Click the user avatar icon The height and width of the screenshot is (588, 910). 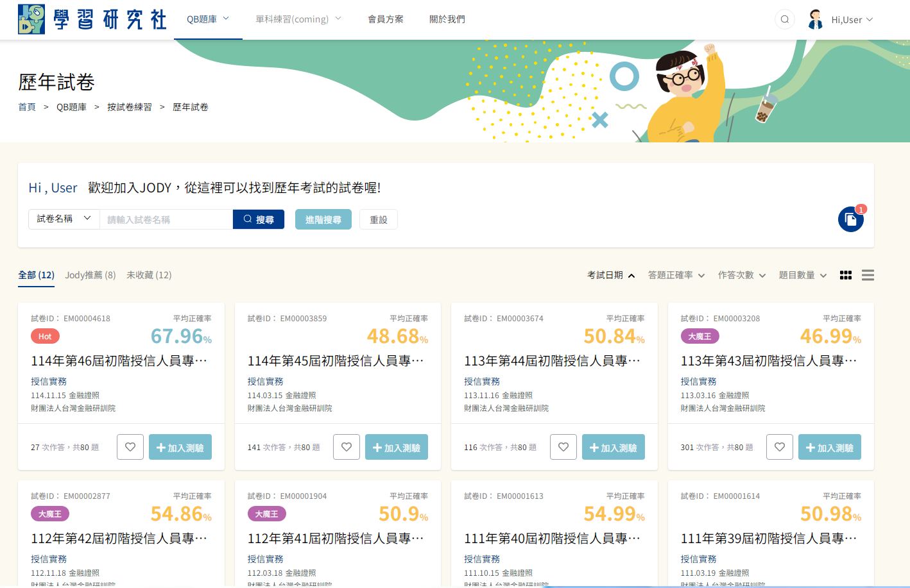click(x=816, y=19)
